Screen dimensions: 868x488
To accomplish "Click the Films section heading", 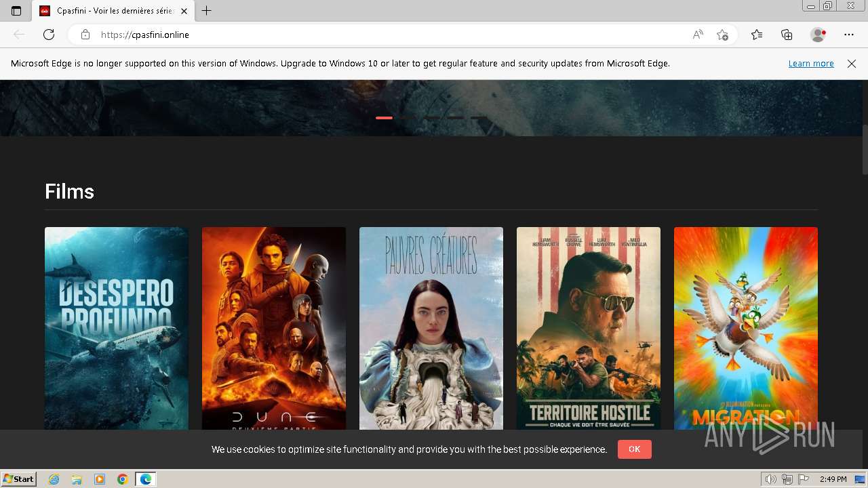I will point(69,191).
